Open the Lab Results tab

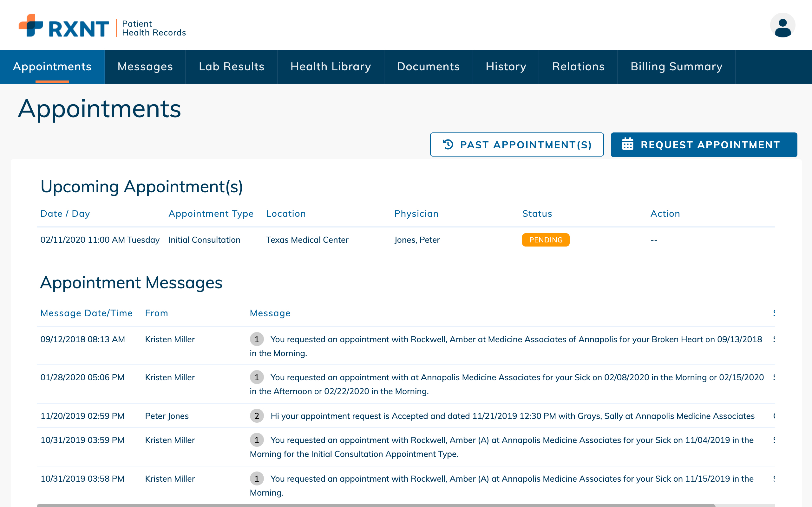[231, 67]
